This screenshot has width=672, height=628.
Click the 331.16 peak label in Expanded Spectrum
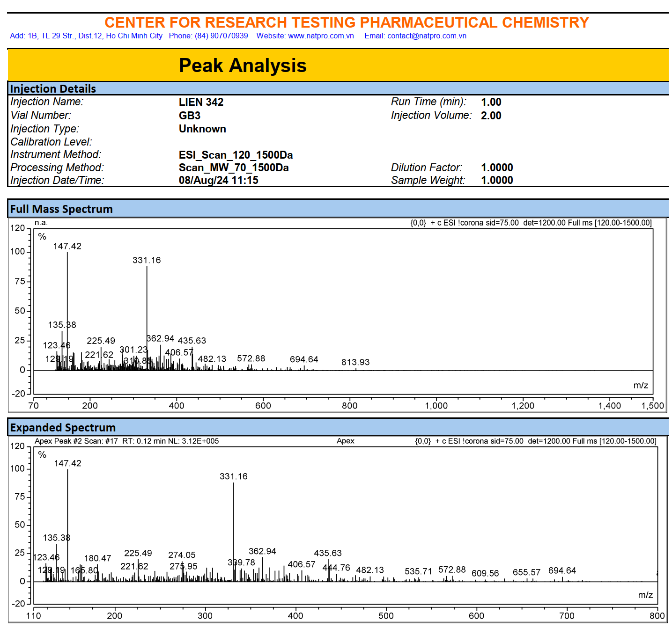[233, 476]
